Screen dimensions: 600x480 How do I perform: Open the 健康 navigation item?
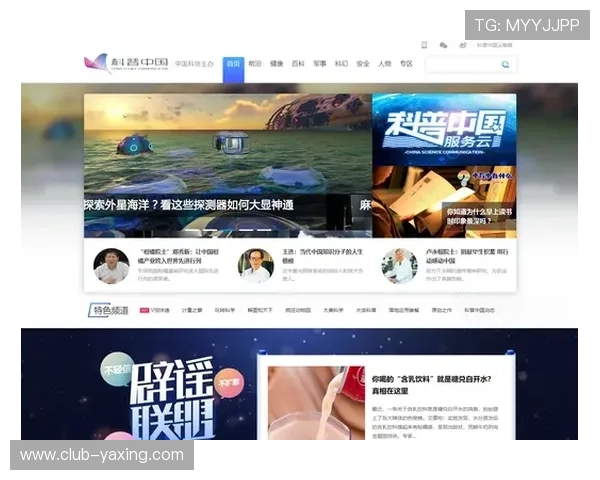[276, 64]
